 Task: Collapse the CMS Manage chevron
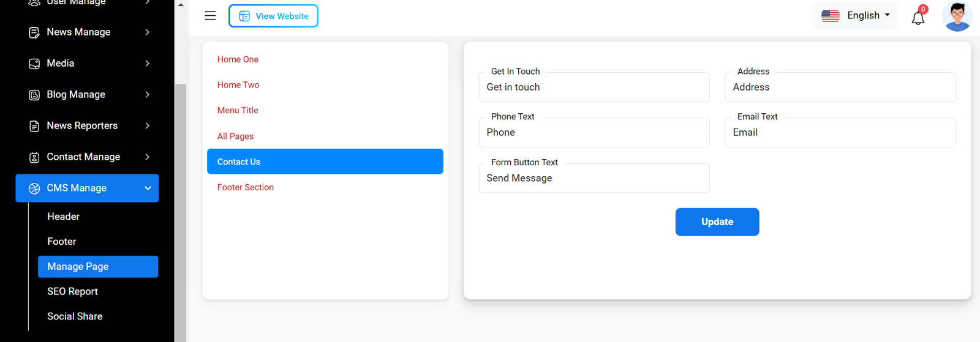(148, 188)
